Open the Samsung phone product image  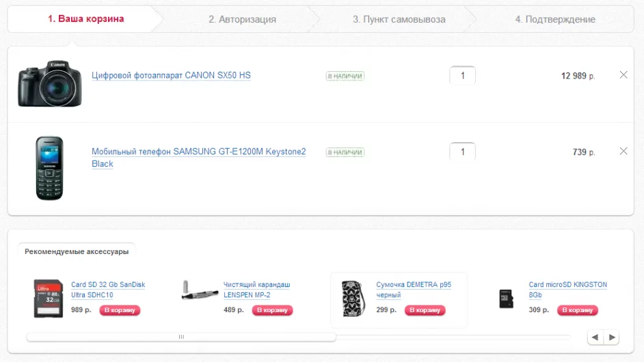tap(49, 168)
